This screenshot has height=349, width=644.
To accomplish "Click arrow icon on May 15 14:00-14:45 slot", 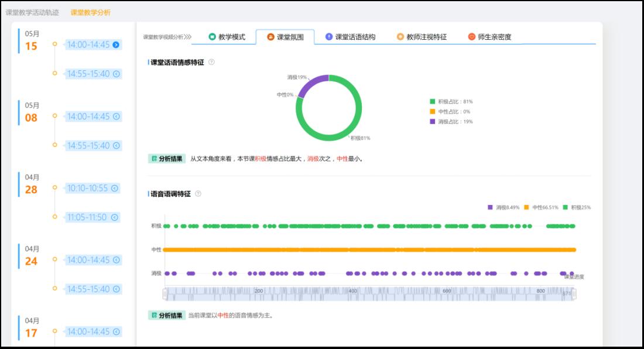I will (x=116, y=45).
